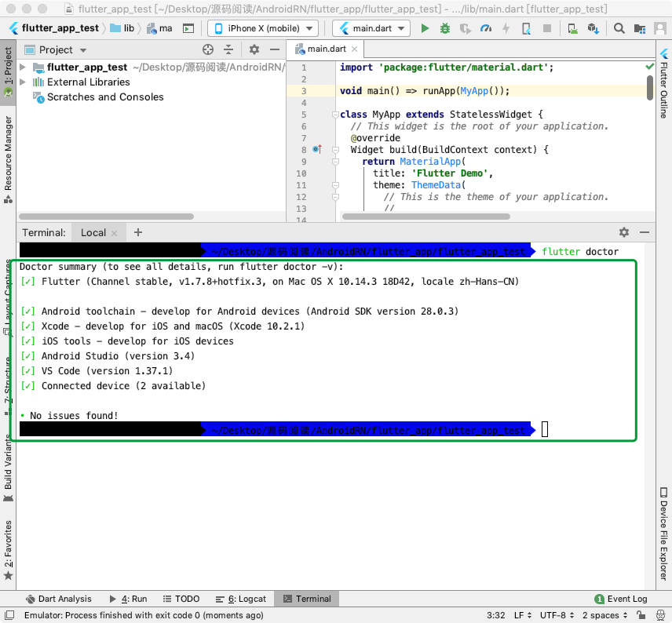The width and height of the screenshot is (672, 623).
Task: Toggle the Terminal tool window button
Action: (307, 599)
